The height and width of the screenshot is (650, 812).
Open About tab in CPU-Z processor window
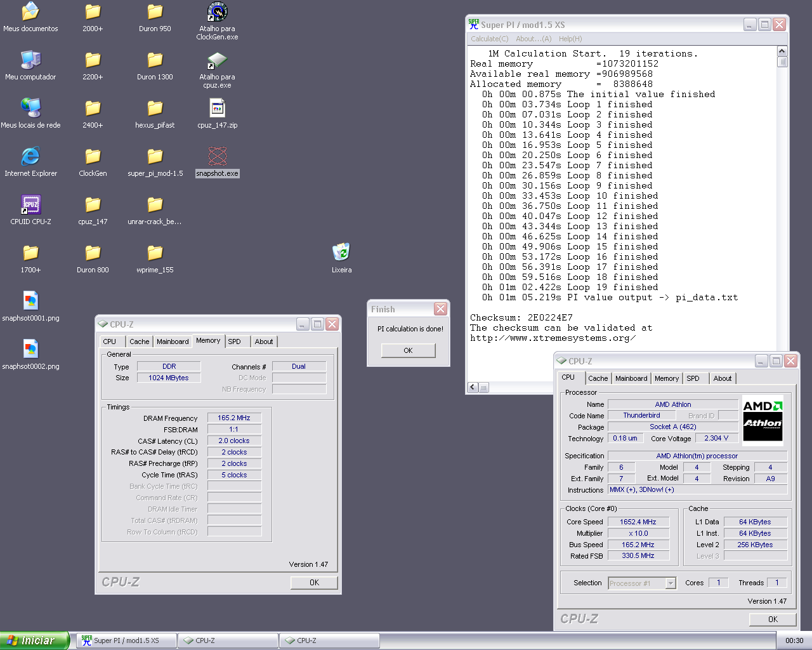pyautogui.click(x=723, y=378)
